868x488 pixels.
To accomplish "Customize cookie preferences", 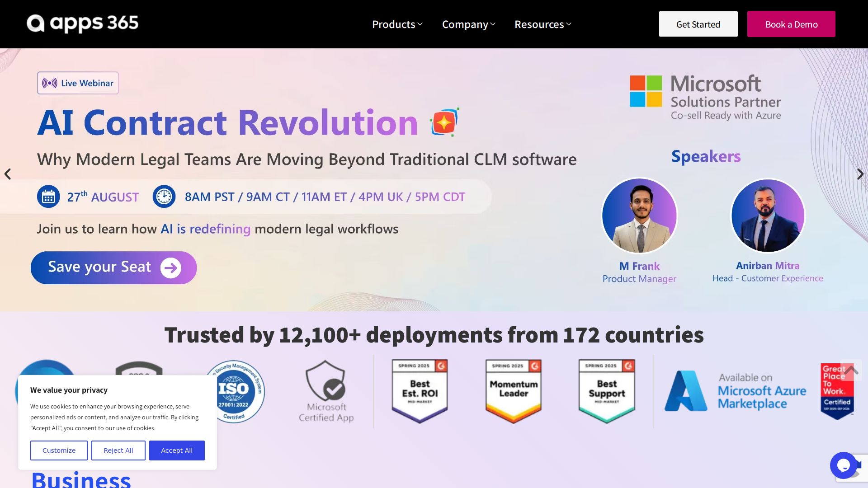I will click(59, 450).
